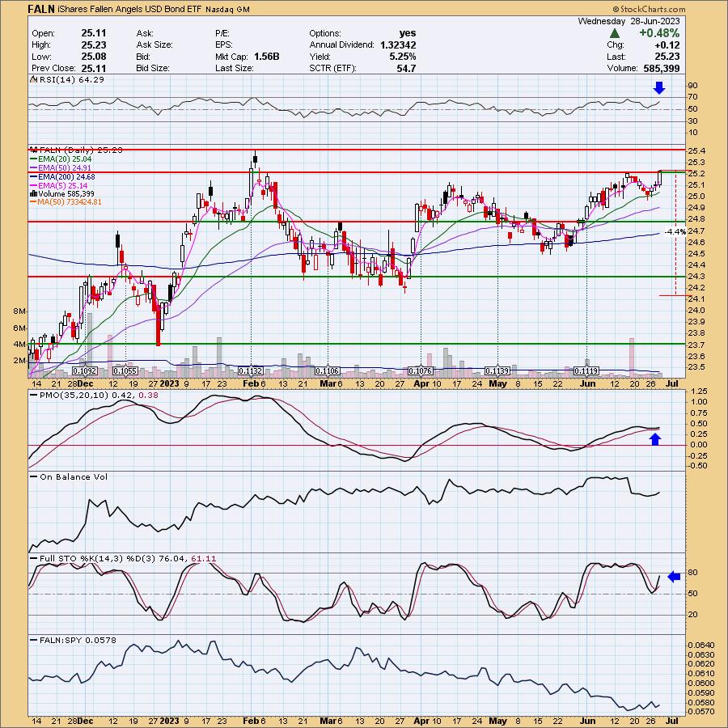Click the 0.1076 dividend marker
This screenshot has height=728, width=728.
pyautogui.click(x=421, y=371)
